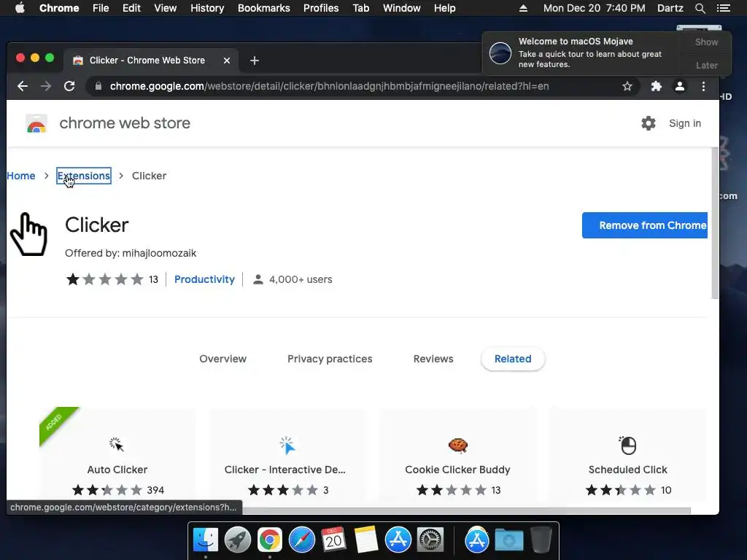Open the History menu
The width and height of the screenshot is (747, 560).
point(207,8)
